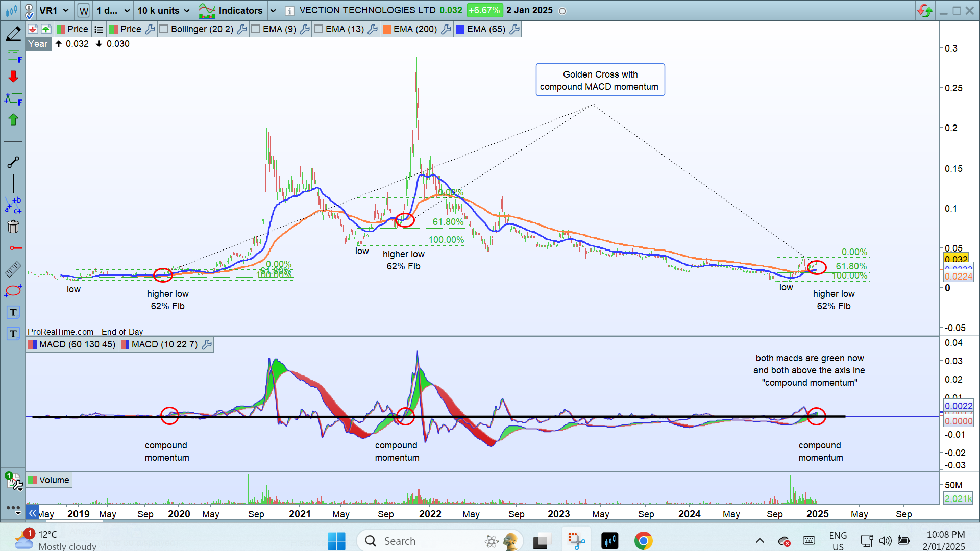The height and width of the screenshot is (551, 980).
Task: Click the Indicators button
Action: (x=230, y=10)
